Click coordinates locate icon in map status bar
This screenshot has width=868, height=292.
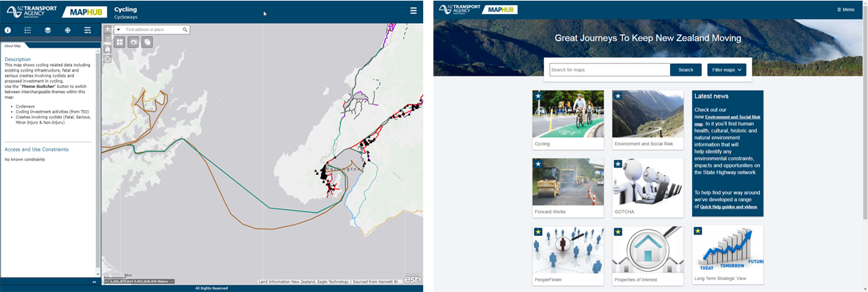coord(107,281)
